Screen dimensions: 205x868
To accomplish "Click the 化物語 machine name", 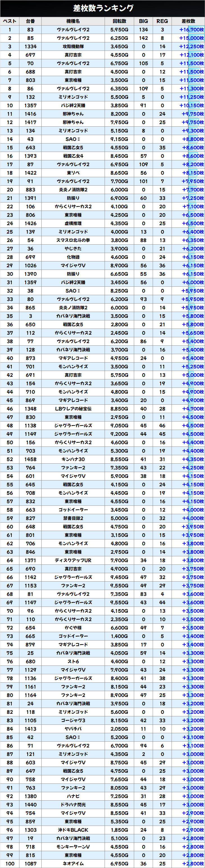I will pyautogui.click(x=73, y=257).
